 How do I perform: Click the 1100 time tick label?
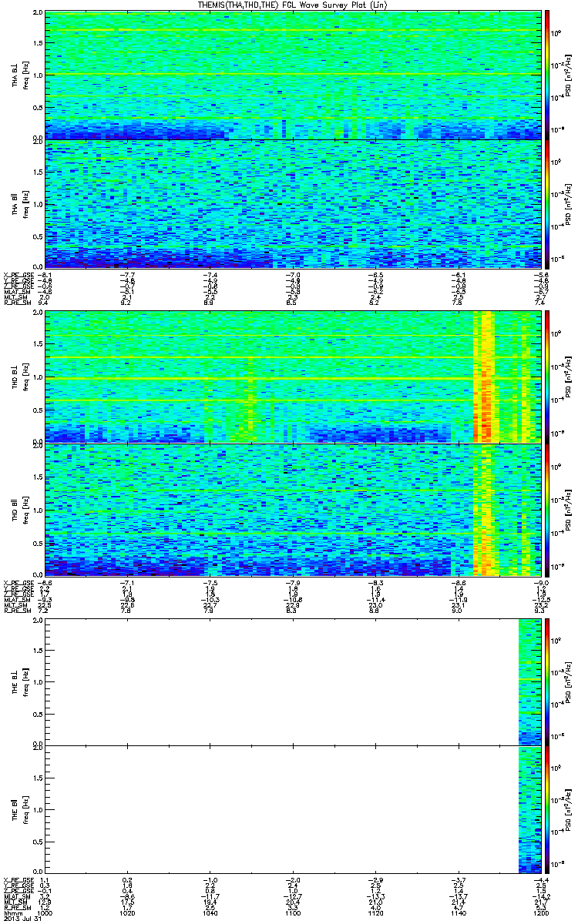click(x=293, y=913)
